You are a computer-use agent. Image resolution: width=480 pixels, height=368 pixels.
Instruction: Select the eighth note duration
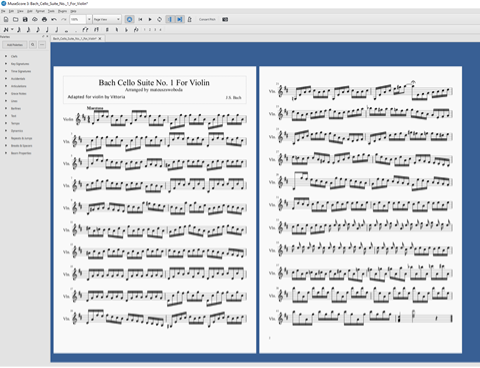[x=38, y=30]
